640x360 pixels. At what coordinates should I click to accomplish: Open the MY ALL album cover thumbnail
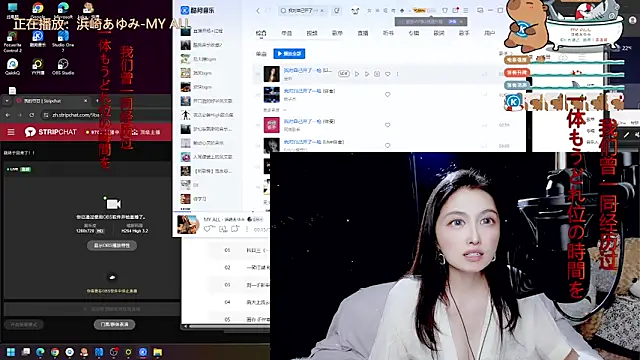(188, 224)
